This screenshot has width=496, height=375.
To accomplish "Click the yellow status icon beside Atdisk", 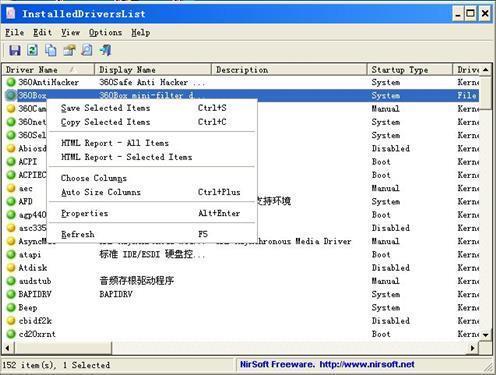I will point(11,268).
